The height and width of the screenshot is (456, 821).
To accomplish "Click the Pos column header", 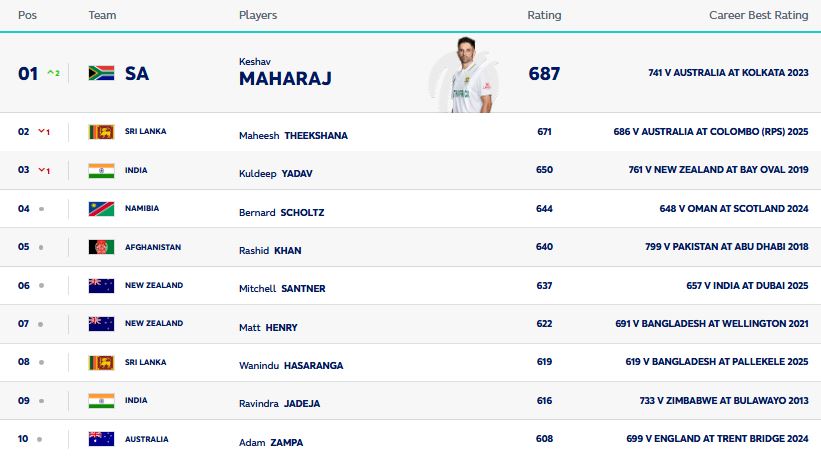I will coord(27,15).
